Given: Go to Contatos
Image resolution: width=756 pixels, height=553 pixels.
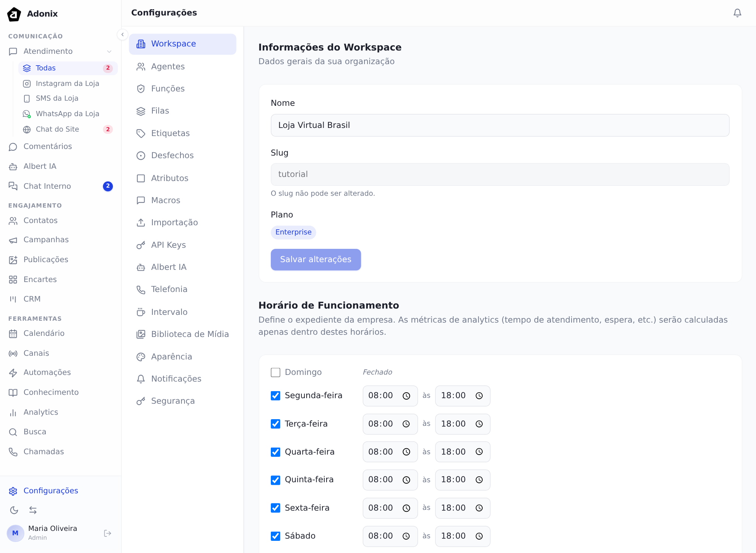Looking at the screenshot, I should 61,221.
